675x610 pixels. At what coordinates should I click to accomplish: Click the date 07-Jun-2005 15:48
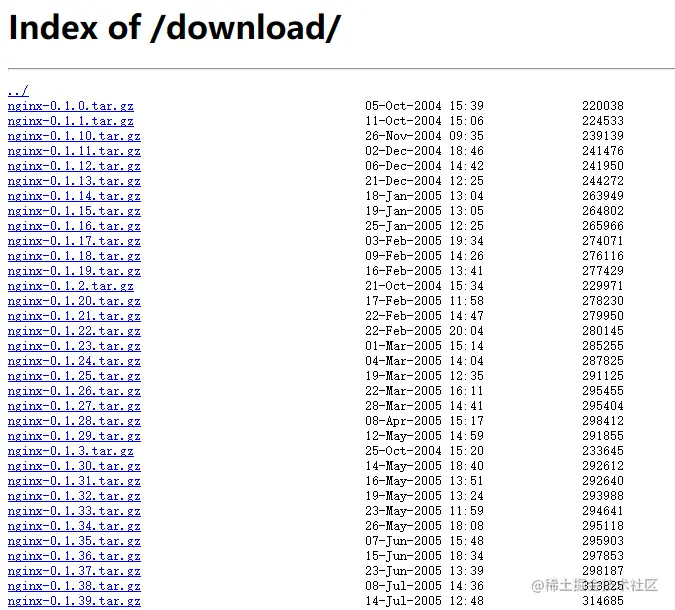[x=424, y=541]
